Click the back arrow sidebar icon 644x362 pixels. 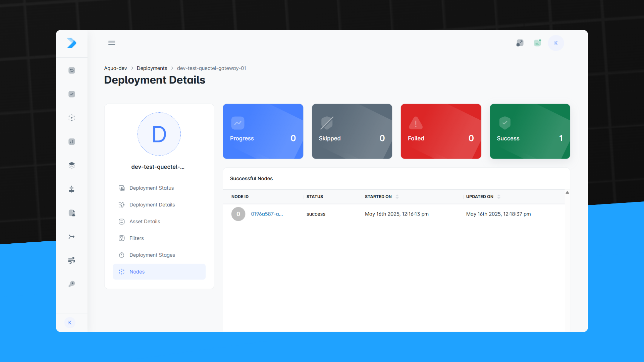tap(71, 70)
